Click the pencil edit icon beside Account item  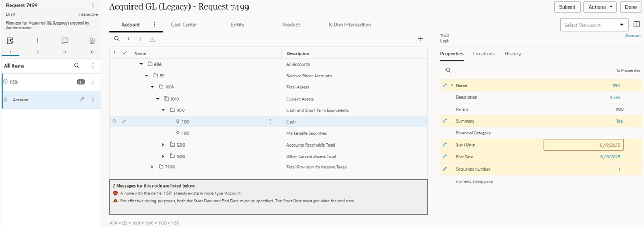(82, 100)
